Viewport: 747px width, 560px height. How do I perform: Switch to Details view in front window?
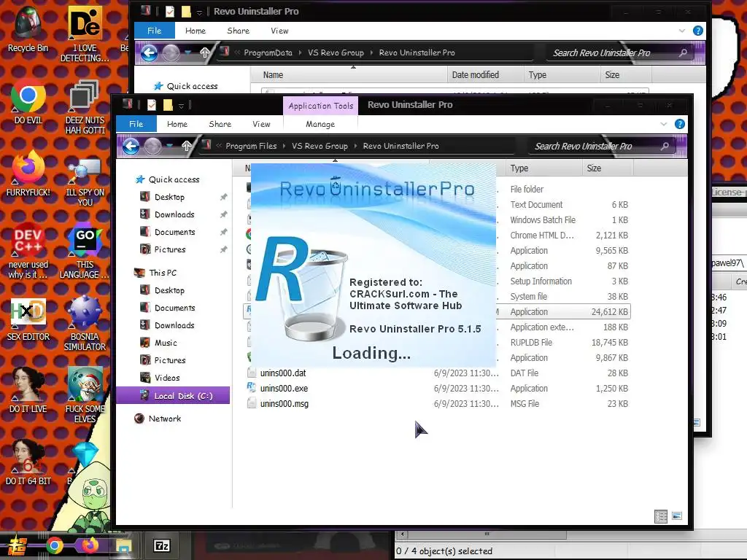coord(661,517)
